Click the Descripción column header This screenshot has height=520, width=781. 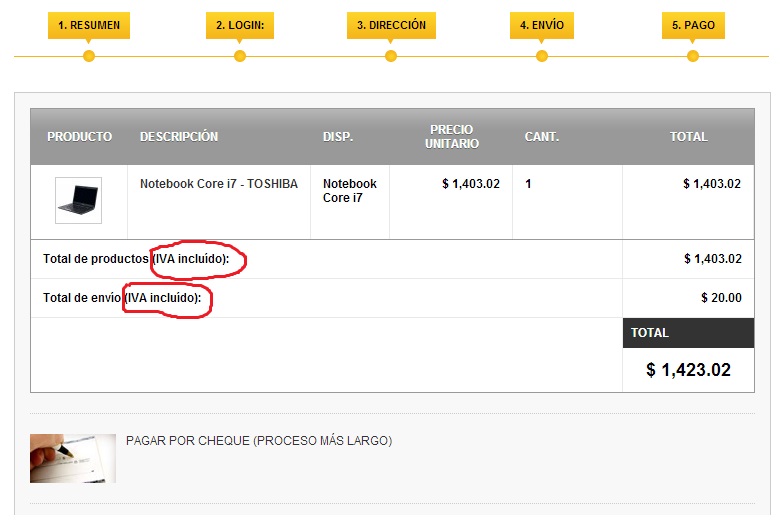coord(179,136)
